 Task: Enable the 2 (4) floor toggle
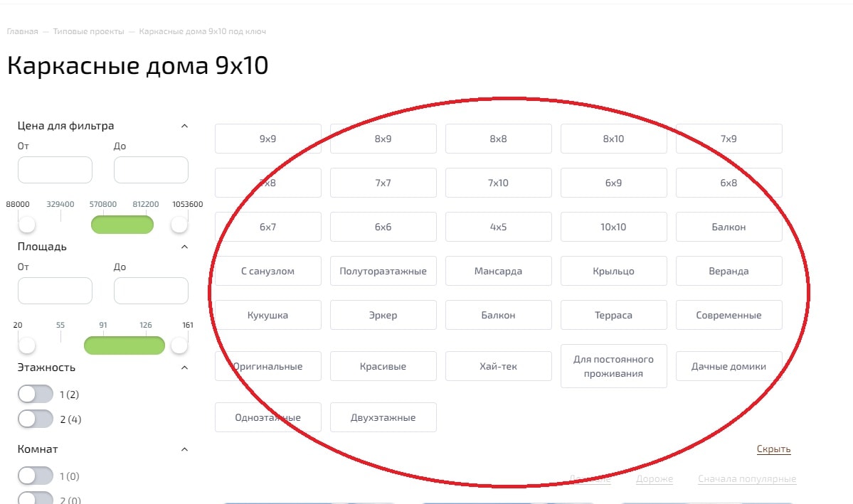click(x=36, y=419)
